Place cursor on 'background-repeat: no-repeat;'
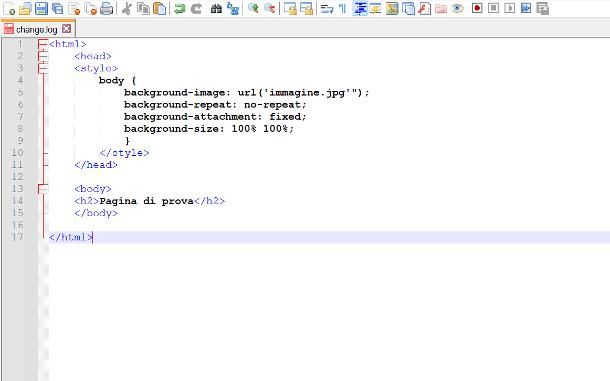610x381 pixels. pyautogui.click(x=215, y=104)
